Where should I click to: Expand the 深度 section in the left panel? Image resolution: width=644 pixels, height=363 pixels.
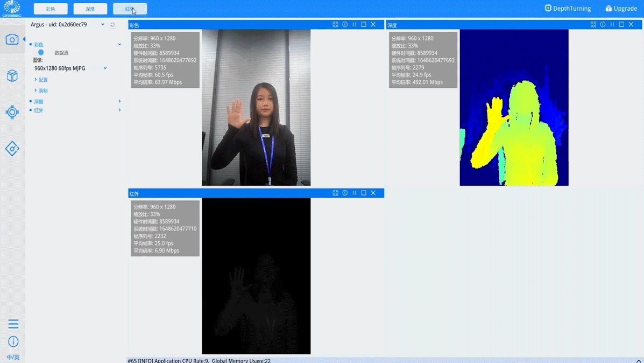[x=39, y=101]
